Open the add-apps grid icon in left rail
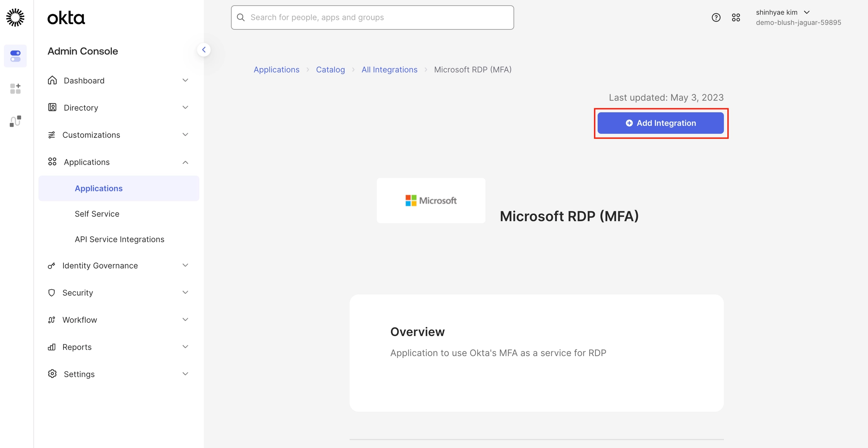Image resolution: width=868 pixels, height=448 pixels. [15, 88]
